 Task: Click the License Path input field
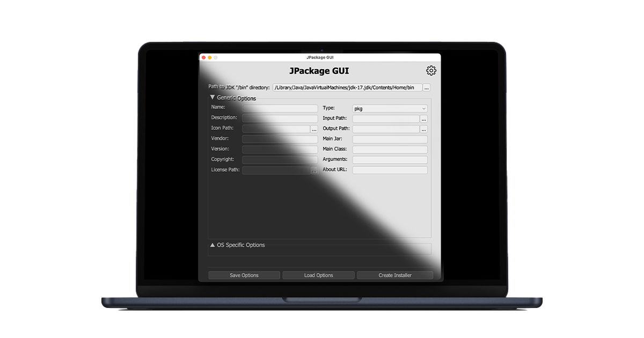coord(276,170)
